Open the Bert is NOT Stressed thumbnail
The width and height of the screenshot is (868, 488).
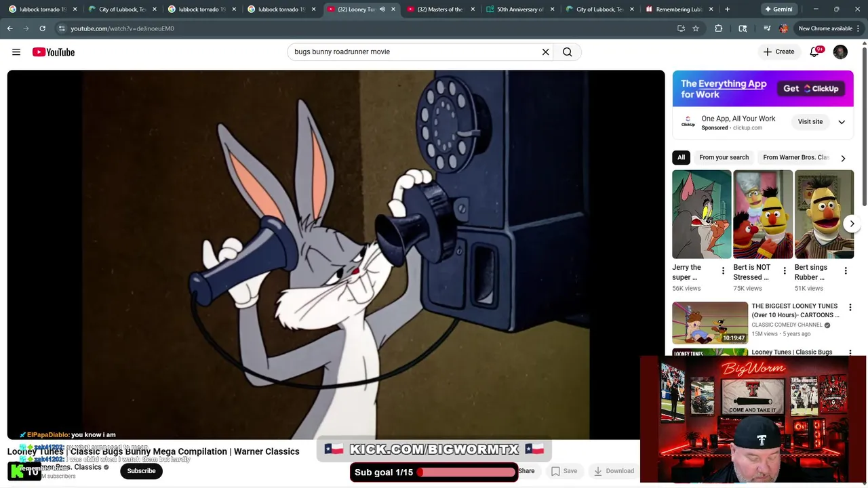[x=763, y=214]
